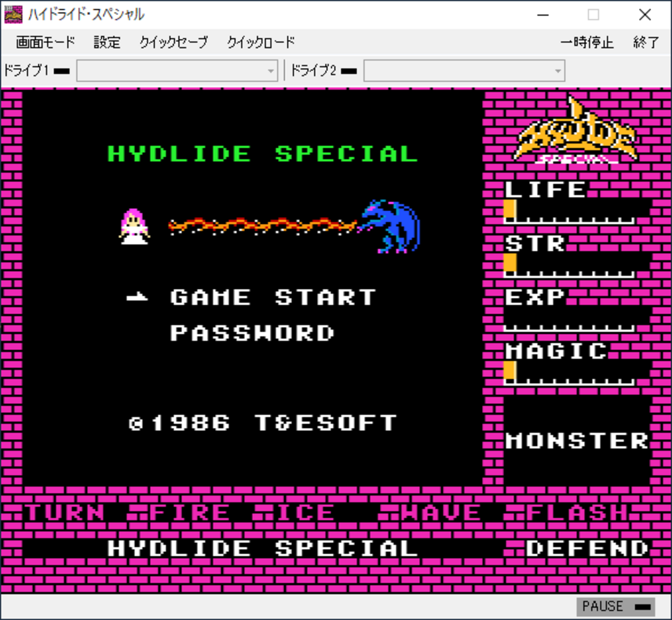The height and width of the screenshot is (620, 672).
Task: Click the LIFE gauge bar
Action: point(569,212)
